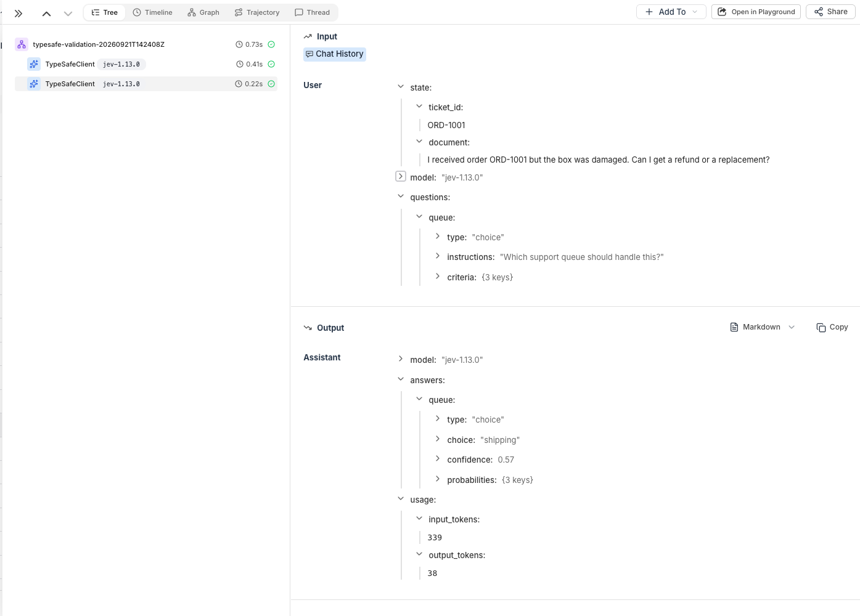Image resolution: width=860 pixels, height=616 pixels.
Task: Go to previous trace using up arrow
Action: coord(46,13)
